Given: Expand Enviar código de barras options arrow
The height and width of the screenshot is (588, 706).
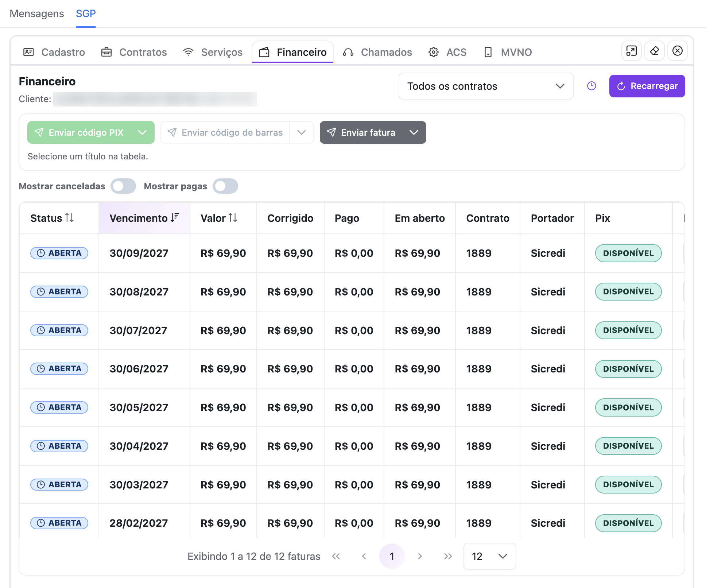Looking at the screenshot, I should point(301,132).
